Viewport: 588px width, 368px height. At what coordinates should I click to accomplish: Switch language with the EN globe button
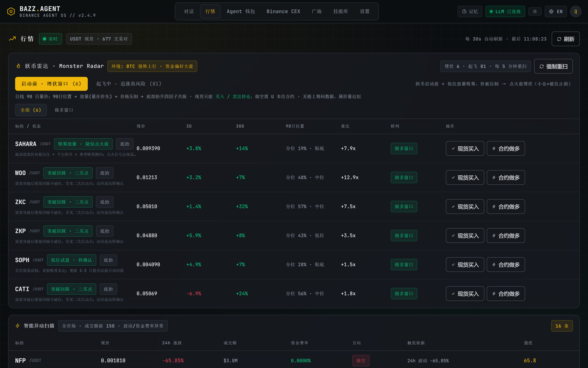(x=556, y=11)
